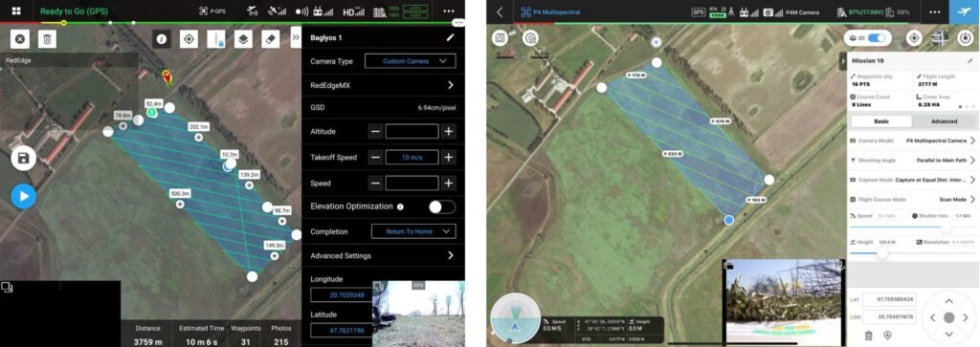
Task: Edit the Baglyos 1 mission name pencil
Action: coord(450,37)
